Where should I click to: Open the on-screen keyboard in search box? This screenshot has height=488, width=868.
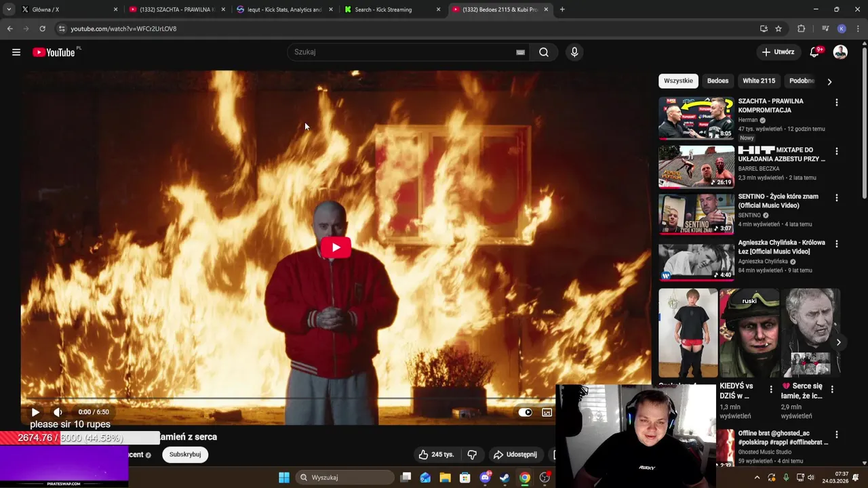pyautogui.click(x=520, y=52)
